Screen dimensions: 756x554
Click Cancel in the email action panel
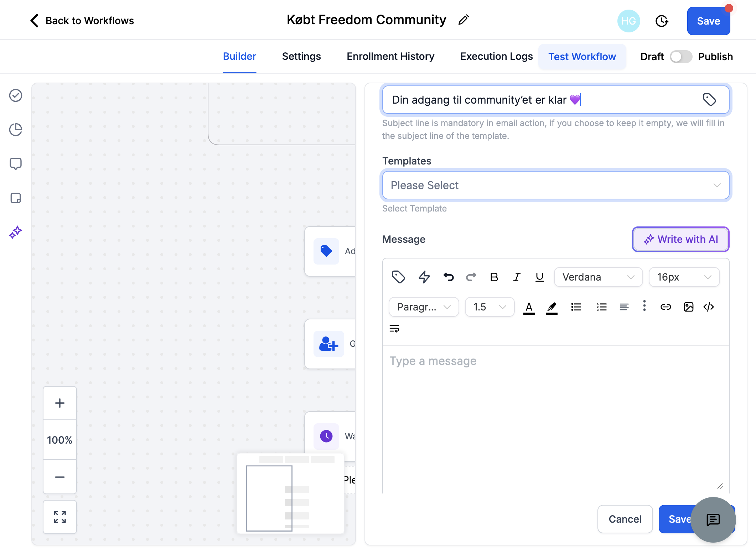[x=625, y=519]
